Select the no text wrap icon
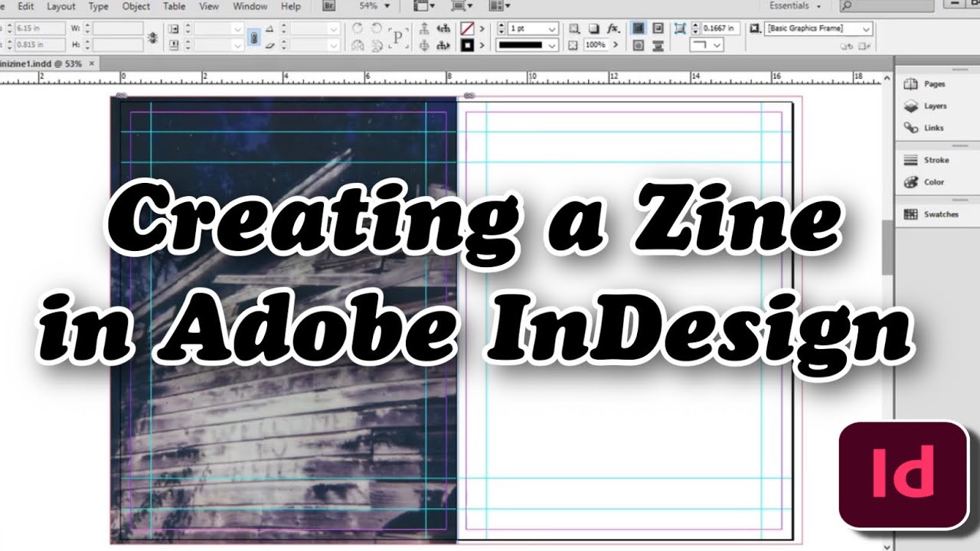980x551 pixels. tap(638, 28)
